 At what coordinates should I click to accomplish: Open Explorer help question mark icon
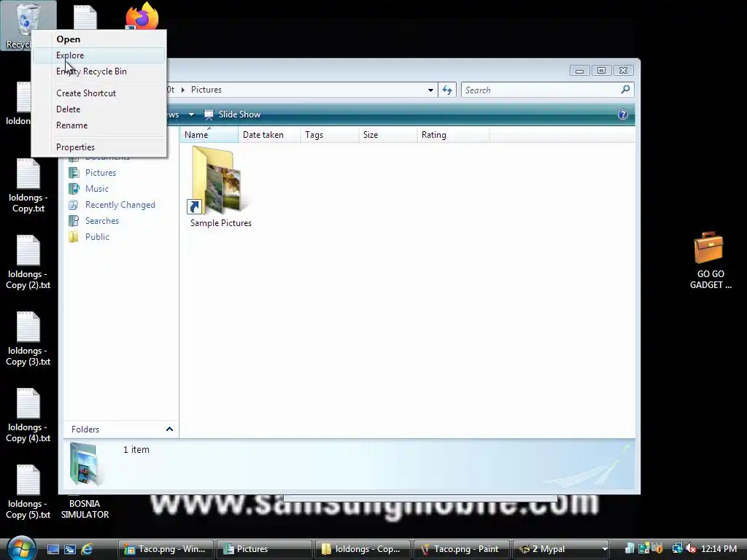pos(623,114)
